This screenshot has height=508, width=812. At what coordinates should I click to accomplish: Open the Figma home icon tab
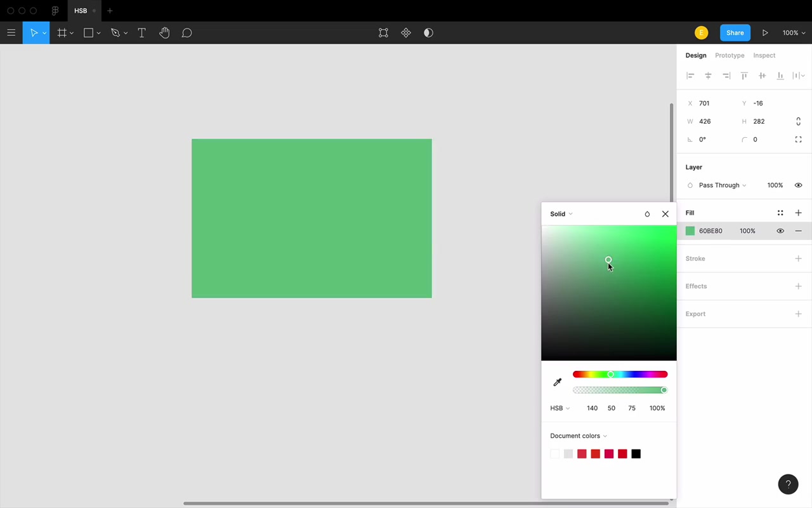pos(55,11)
